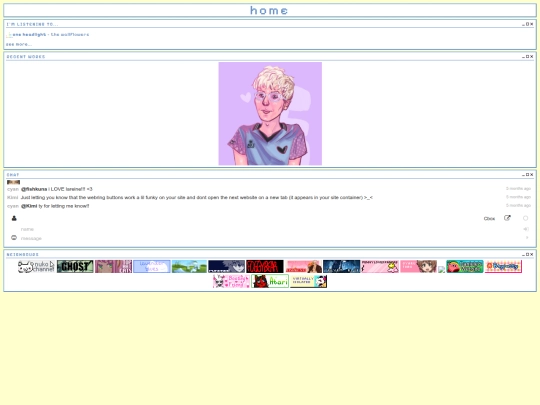This screenshot has height=405, width=540.
Task: Click the 'see more...' link
Action: (x=19, y=44)
